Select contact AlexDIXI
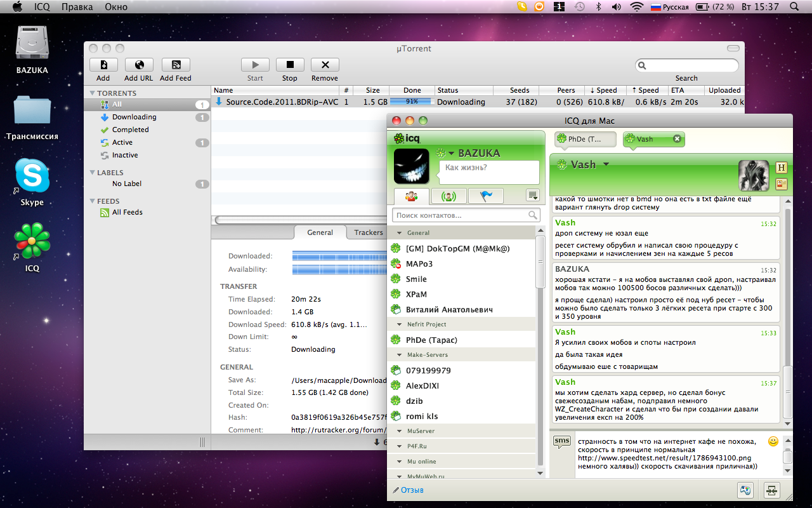Image resolution: width=812 pixels, height=508 pixels. [x=462, y=385]
